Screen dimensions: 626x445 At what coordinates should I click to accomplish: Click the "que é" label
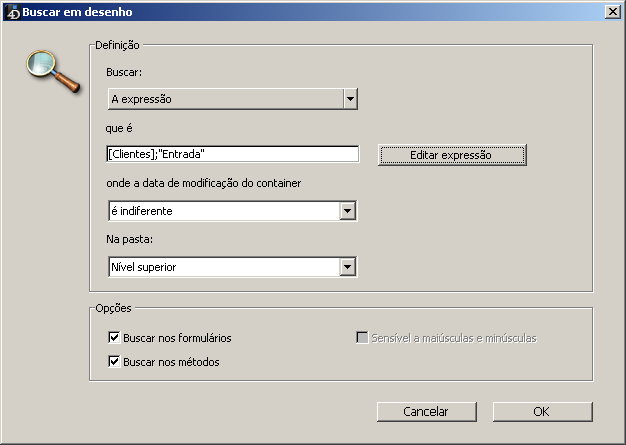tap(119, 129)
